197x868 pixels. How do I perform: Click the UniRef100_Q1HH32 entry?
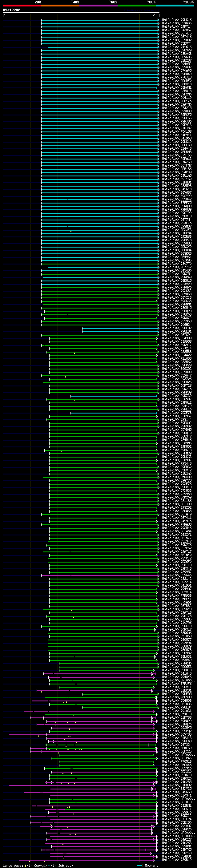pos(177,785)
